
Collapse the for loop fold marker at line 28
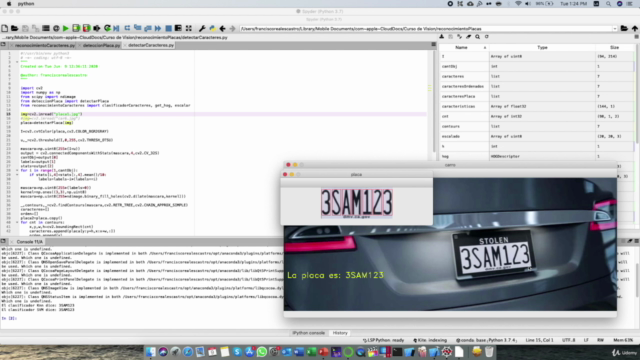17,170
